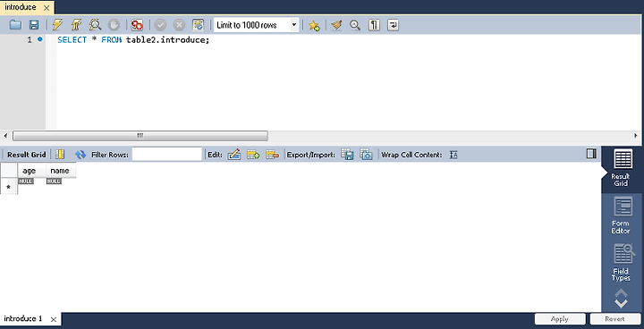Execute the query with lightning bolt
This screenshot has height=329, width=644.
(57, 25)
